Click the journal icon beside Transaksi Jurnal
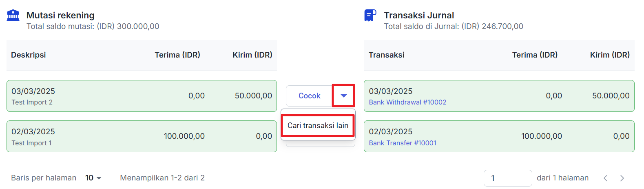Viewport: 644px width, 189px height. point(370,16)
